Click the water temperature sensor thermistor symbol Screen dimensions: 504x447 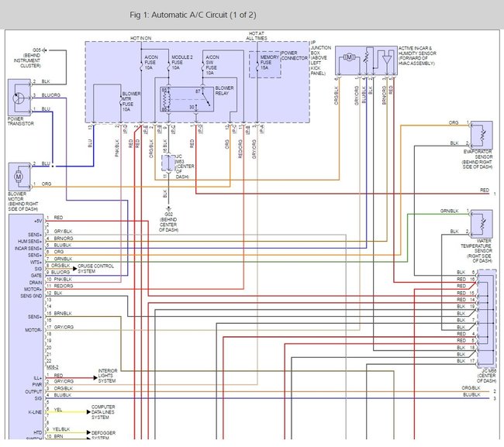482,224
